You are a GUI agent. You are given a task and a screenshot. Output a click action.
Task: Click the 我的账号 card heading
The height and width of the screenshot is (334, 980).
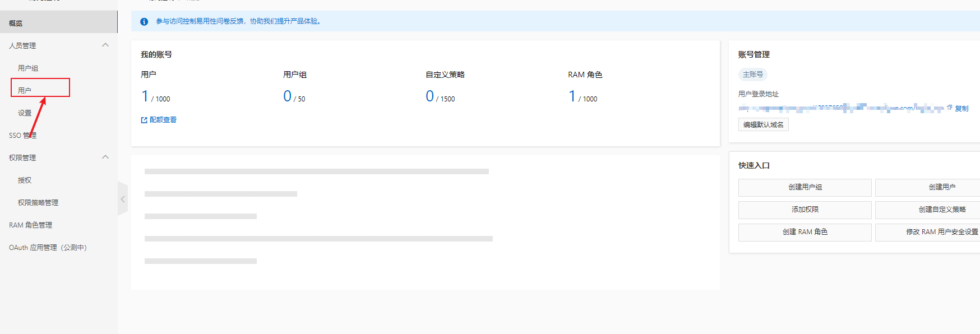click(x=156, y=54)
